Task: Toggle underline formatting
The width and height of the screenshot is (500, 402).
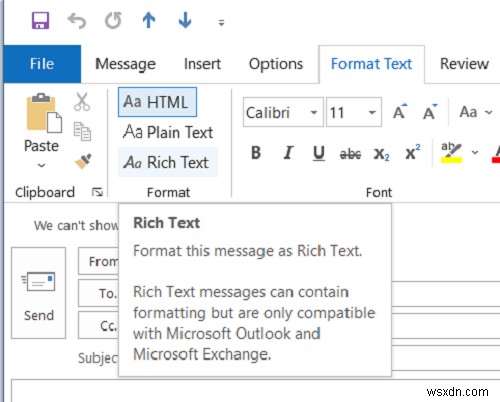Action: click(x=319, y=153)
